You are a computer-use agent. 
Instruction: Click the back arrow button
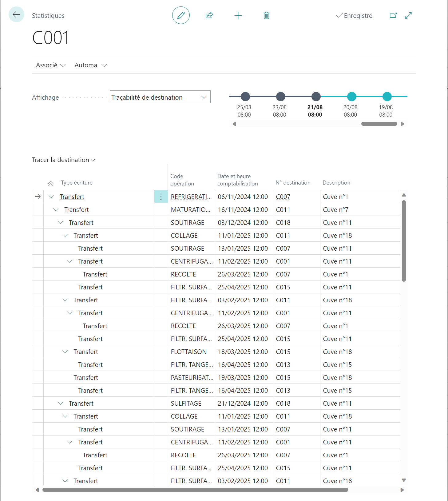coord(16,14)
